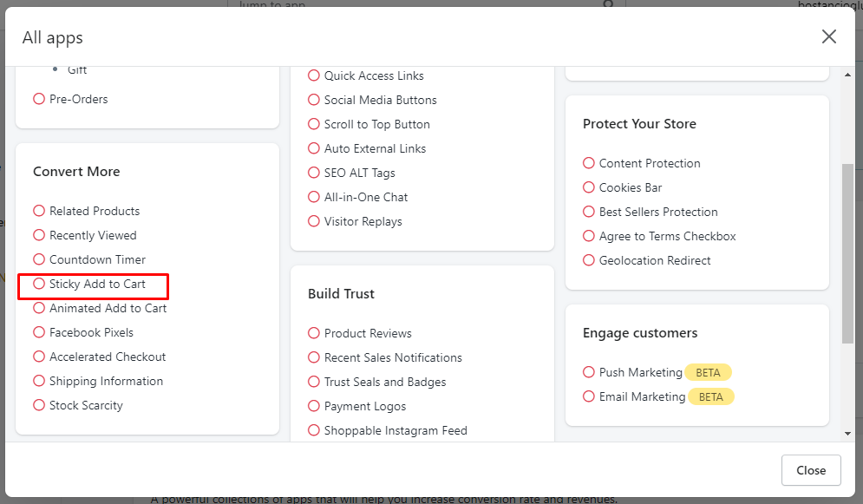Click the circle icon beside Push Marketing
This screenshot has height=504, width=863.
click(x=589, y=372)
